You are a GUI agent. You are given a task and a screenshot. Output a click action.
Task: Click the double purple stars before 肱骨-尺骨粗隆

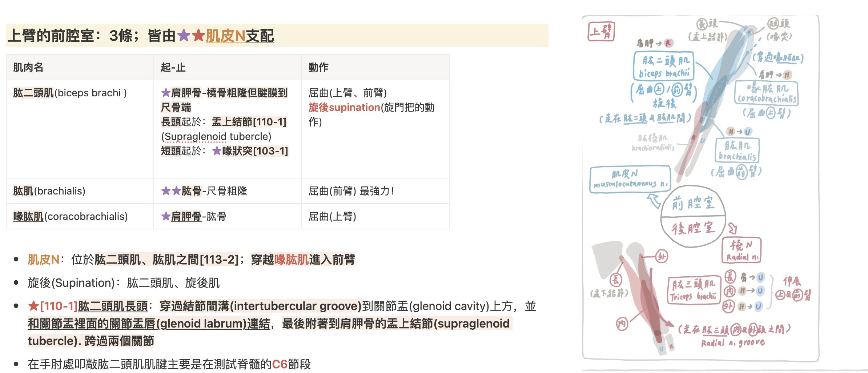tap(171, 191)
